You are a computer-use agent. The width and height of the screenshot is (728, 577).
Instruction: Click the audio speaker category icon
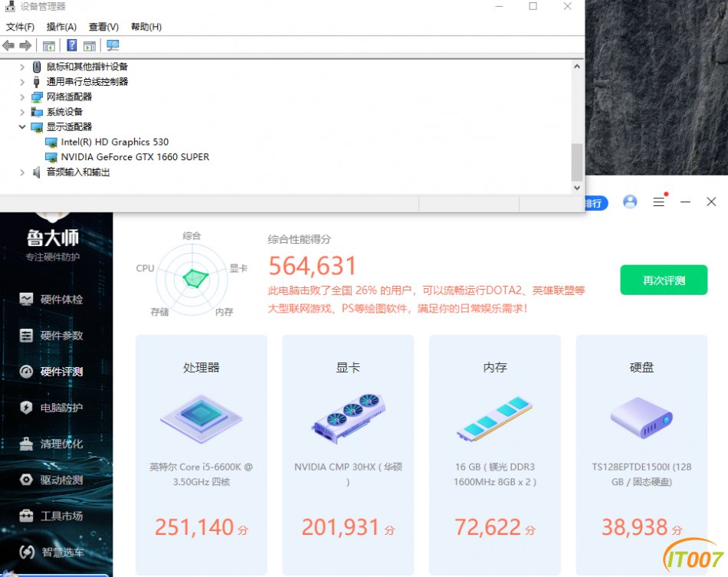(37, 172)
